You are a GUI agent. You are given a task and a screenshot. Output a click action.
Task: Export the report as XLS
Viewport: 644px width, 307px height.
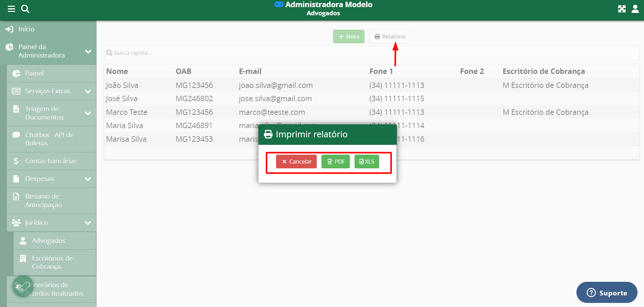(367, 162)
